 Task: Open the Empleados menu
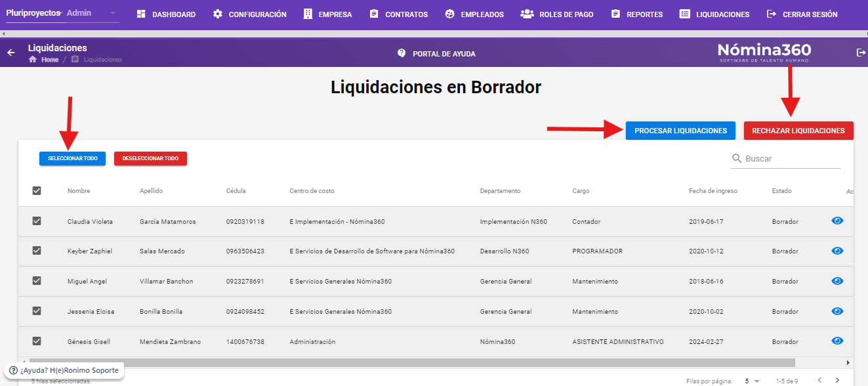coord(474,14)
